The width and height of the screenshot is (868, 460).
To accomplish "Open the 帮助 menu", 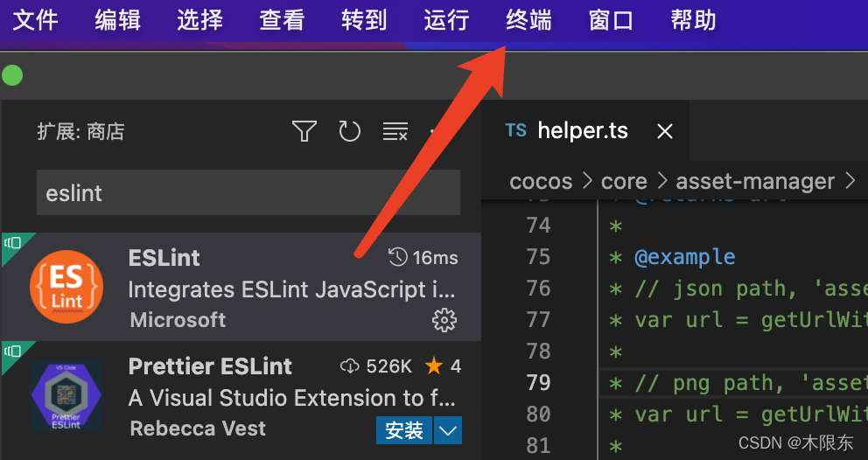I will tap(693, 20).
